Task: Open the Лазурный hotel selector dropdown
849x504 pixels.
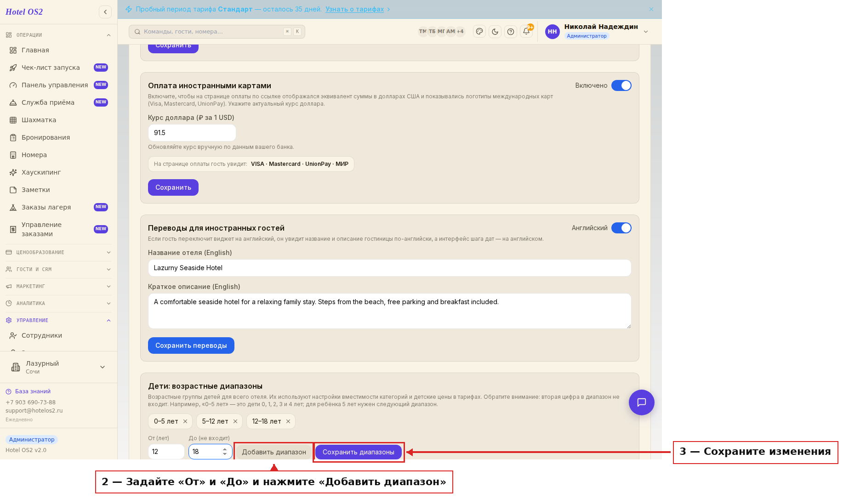Action: click(x=58, y=367)
